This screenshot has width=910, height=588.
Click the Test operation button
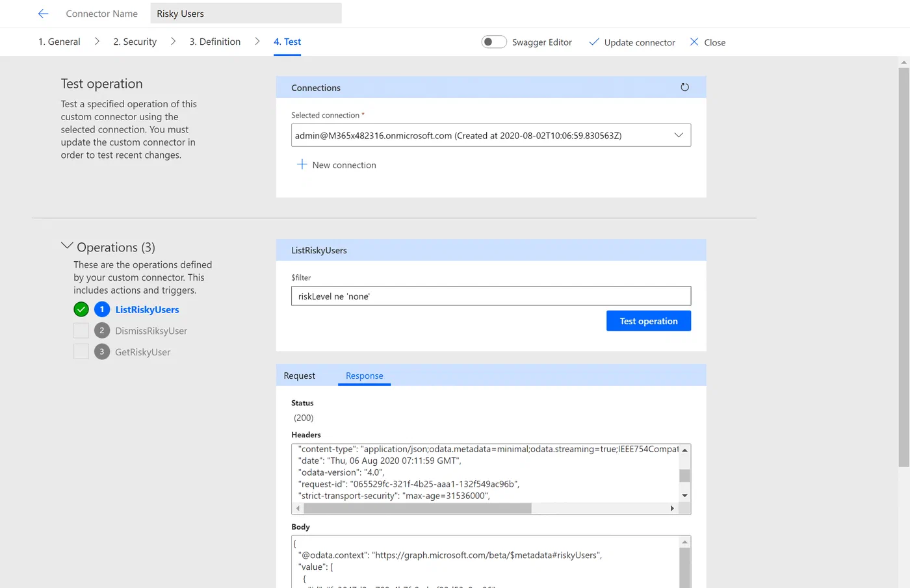pyautogui.click(x=649, y=321)
